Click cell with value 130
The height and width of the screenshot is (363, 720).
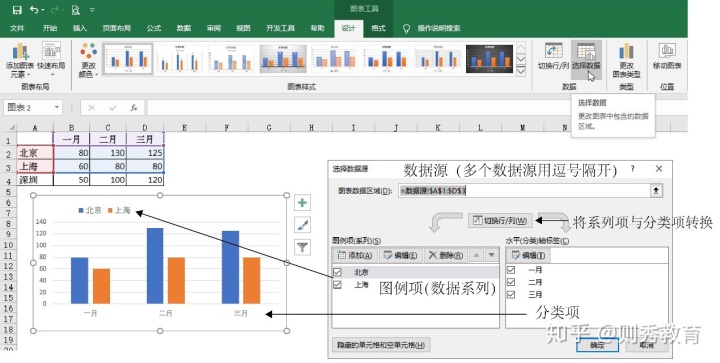[x=108, y=153]
